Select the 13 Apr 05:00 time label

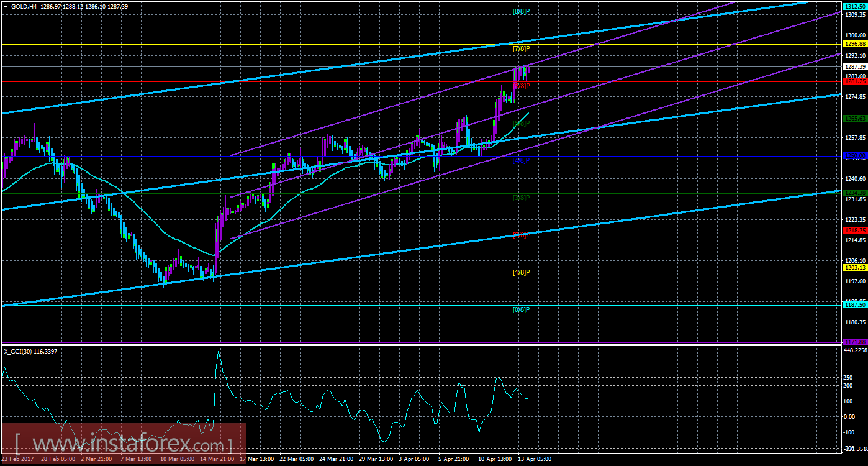536,459
